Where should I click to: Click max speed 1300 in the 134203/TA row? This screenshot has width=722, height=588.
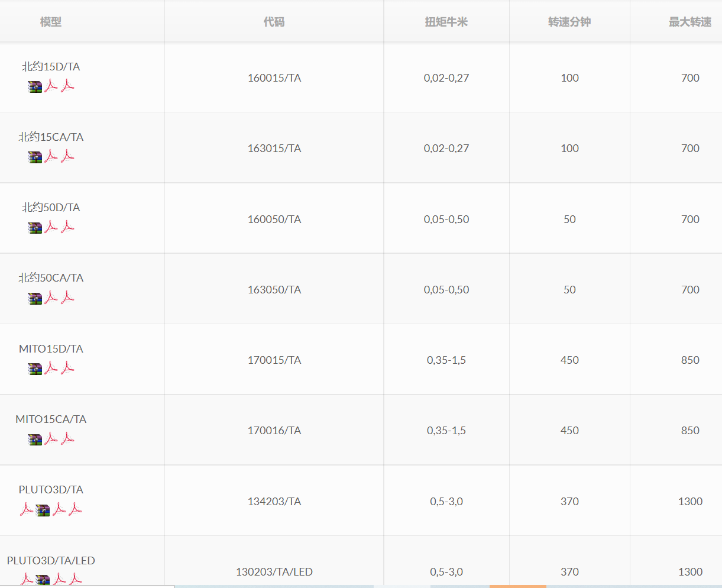point(690,502)
